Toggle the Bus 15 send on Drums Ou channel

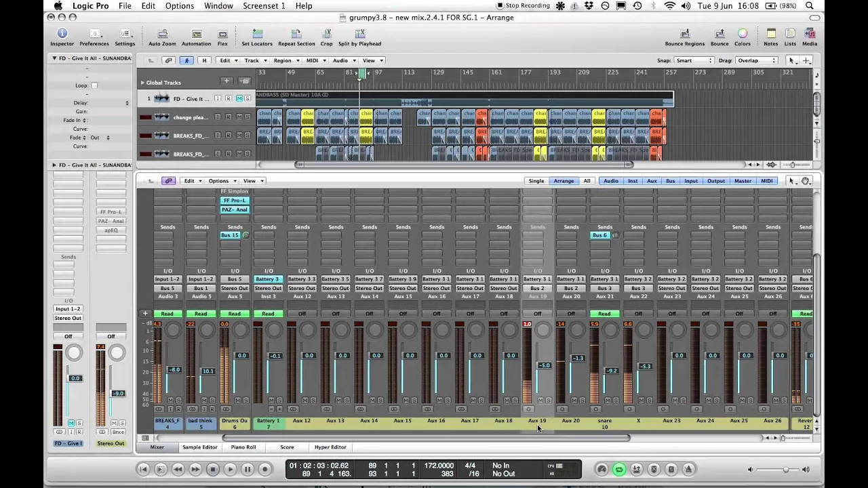click(230, 235)
